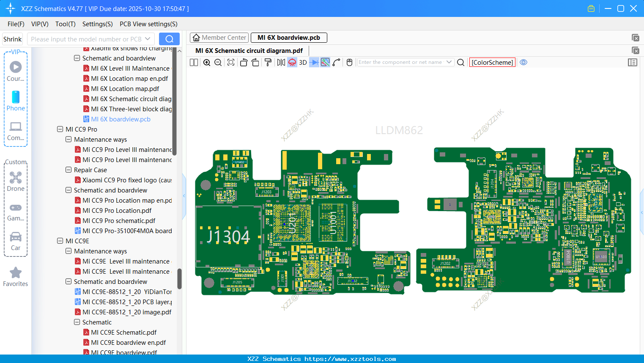This screenshot has height=363, width=644.
Task: Toggle the split dual-view layout icon
Action: 194,63
